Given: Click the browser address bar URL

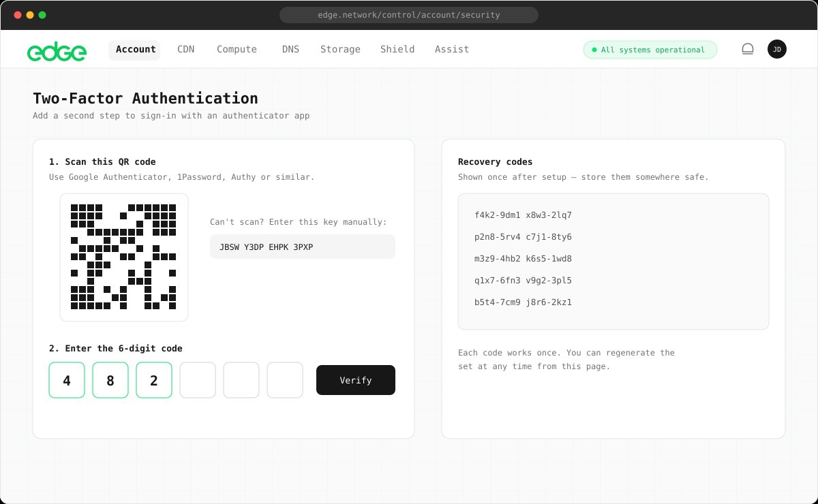Looking at the screenshot, I should [409, 15].
